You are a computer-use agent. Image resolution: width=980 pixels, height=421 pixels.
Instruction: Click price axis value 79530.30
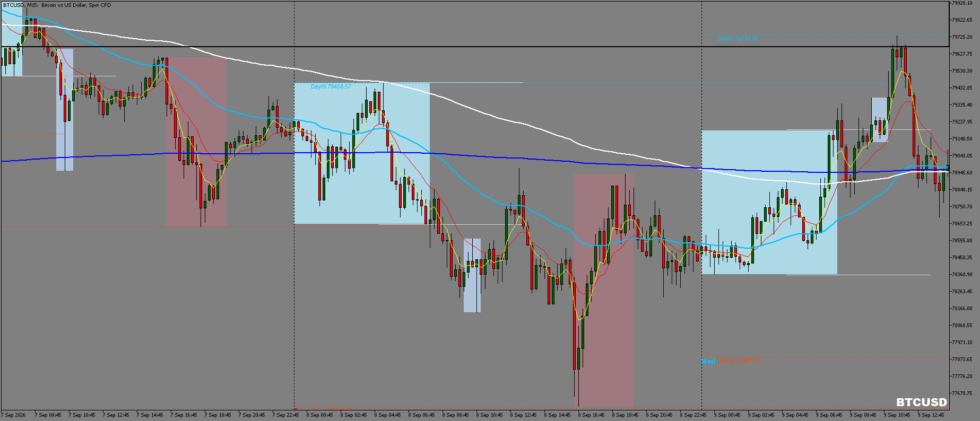[x=962, y=71]
